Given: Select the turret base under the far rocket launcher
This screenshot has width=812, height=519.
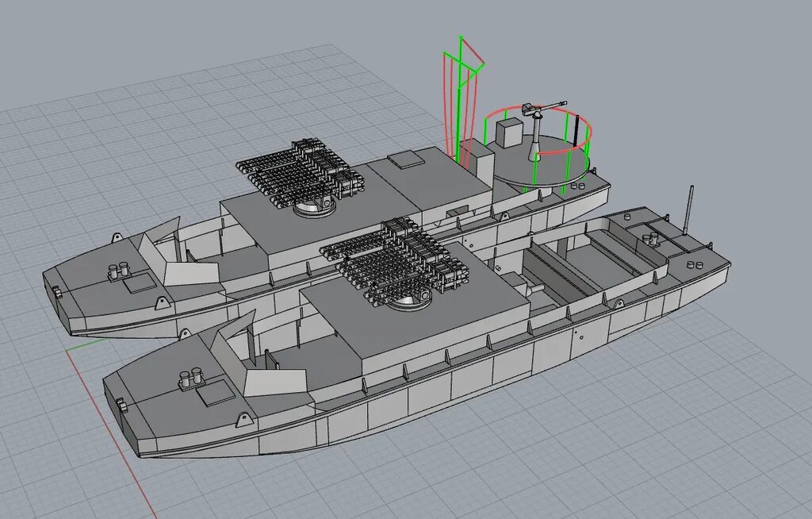Looking at the screenshot, I should [314, 207].
